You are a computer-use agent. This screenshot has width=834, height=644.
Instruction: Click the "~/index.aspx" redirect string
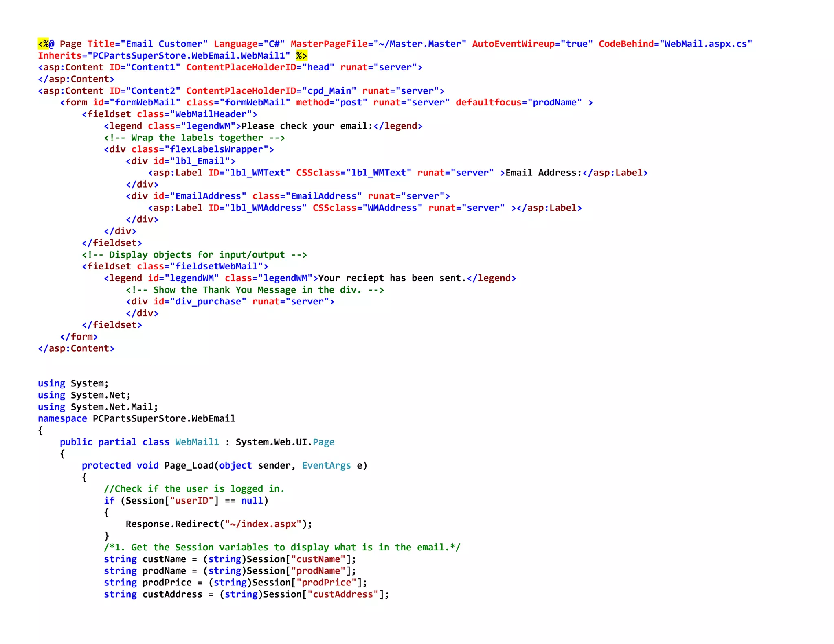click(263, 524)
